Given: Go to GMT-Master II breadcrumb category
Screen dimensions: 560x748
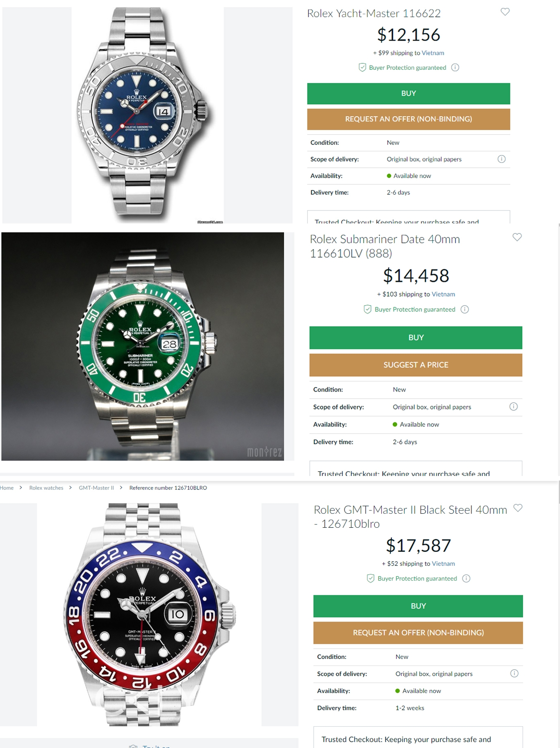Looking at the screenshot, I should [x=96, y=488].
